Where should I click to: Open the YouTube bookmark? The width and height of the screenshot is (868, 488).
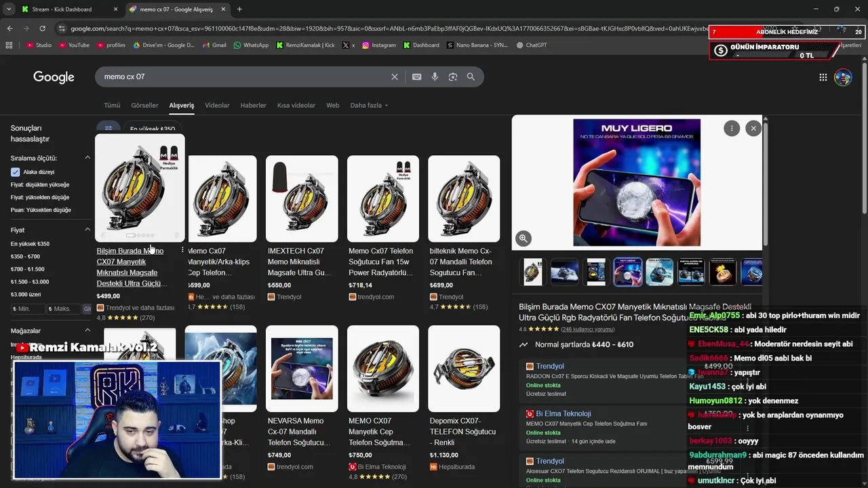pyautogui.click(x=74, y=45)
